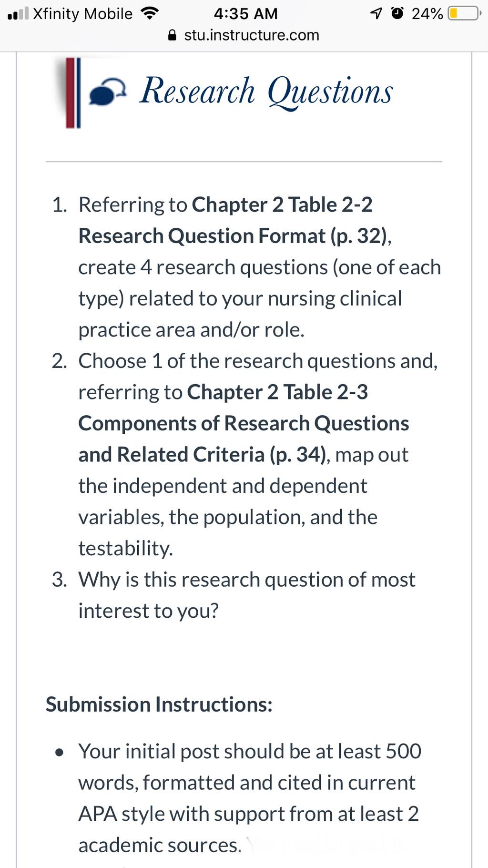Tap the Submission Instructions heading

tap(159, 705)
